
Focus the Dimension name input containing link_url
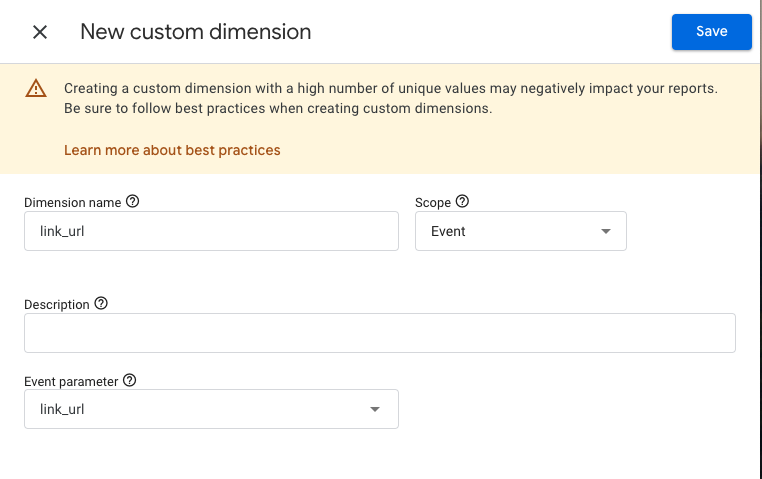pos(211,231)
